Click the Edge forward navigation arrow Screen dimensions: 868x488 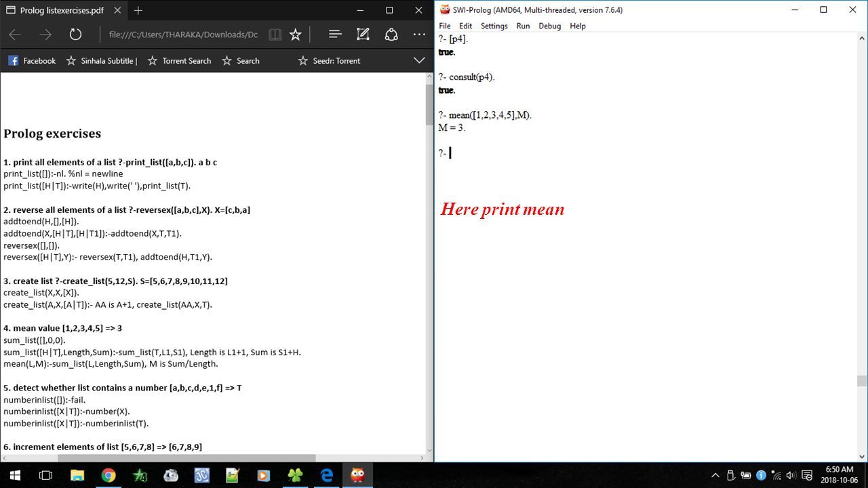point(45,35)
